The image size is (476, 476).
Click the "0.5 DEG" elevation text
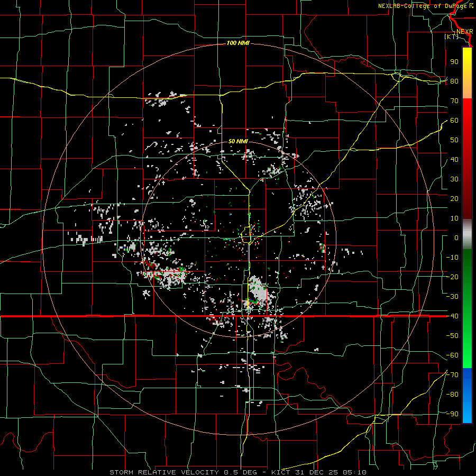click(x=241, y=472)
